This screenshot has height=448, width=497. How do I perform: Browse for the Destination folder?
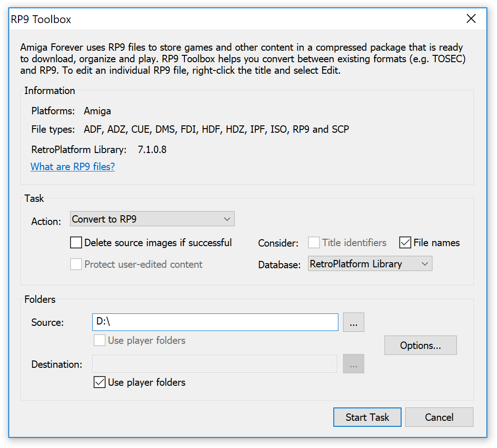[354, 364]
